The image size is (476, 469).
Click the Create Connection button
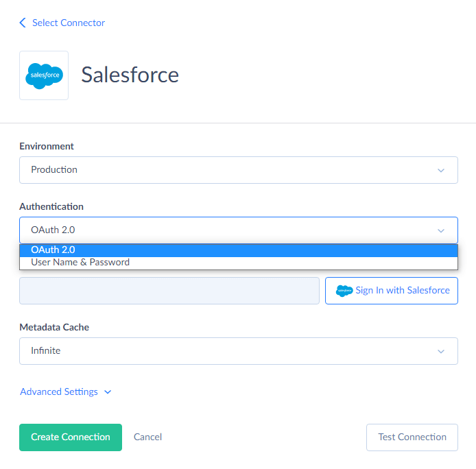coord(71,437)
